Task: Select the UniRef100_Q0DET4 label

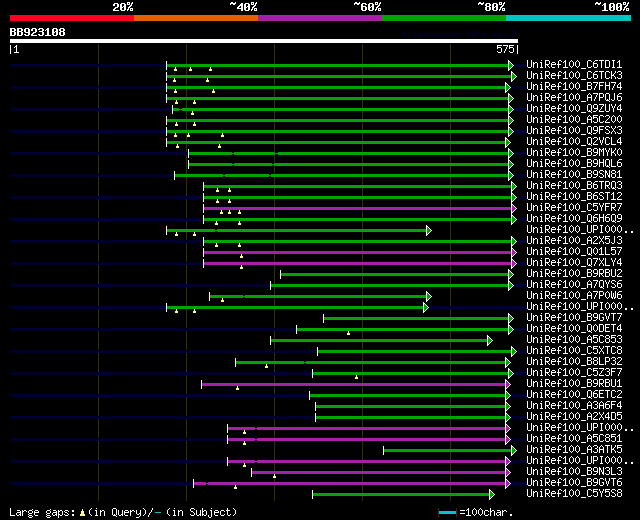Action: [x=574, y=329]
